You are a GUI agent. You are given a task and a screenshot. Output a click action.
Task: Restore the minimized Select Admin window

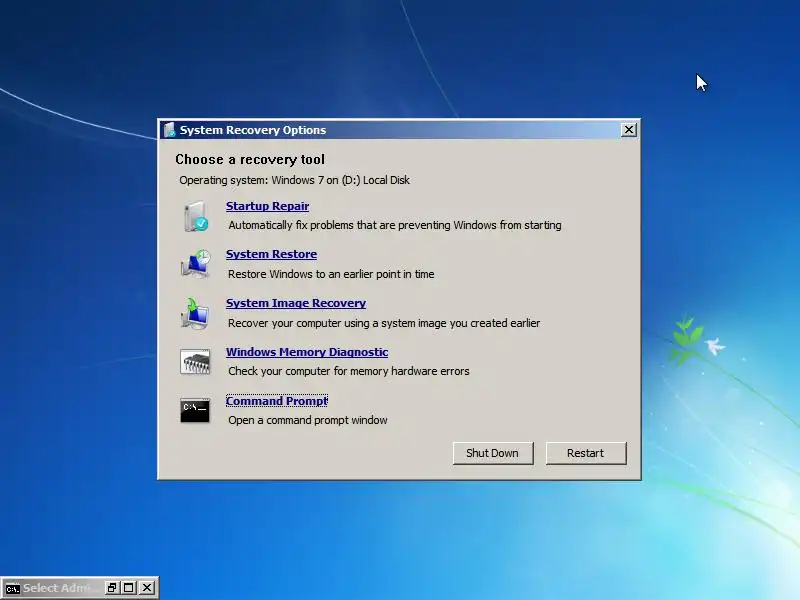(x=112, y=588)
